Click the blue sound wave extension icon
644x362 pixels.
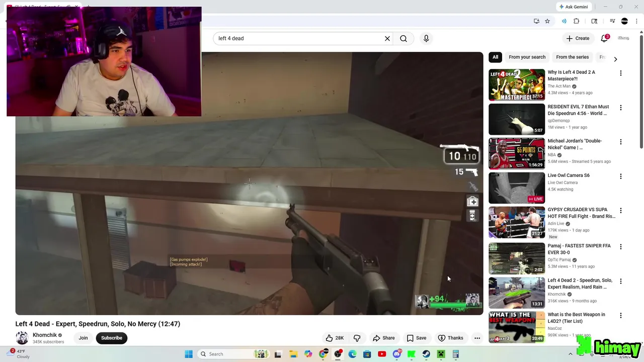[x=564, y=21]
